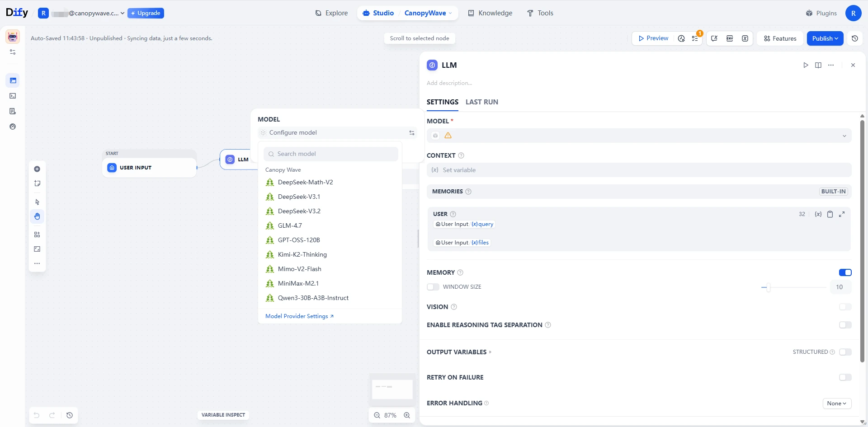Image resolution: width=868 pixels, height=427 pixels.
Task: Turn on Retry on Failure
Action: 845,377
